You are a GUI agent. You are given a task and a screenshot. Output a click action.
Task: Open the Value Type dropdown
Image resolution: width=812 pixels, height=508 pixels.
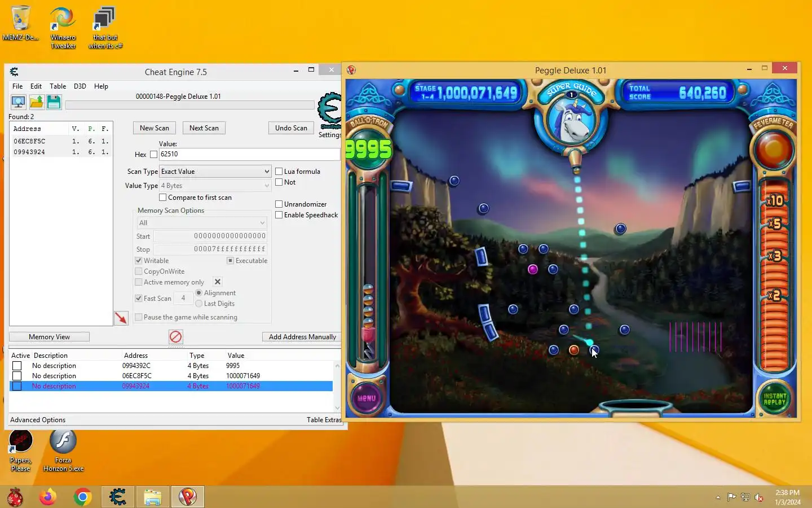tap(215, 185)
